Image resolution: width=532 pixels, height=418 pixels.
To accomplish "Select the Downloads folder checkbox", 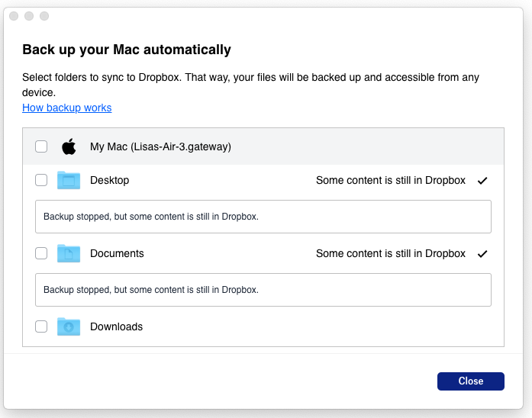I will point(41,326).
